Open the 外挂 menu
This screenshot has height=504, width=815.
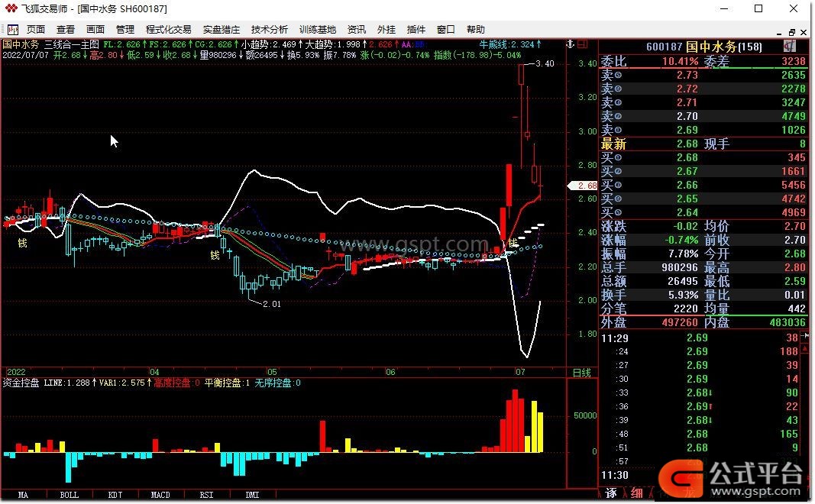point(386,30)
